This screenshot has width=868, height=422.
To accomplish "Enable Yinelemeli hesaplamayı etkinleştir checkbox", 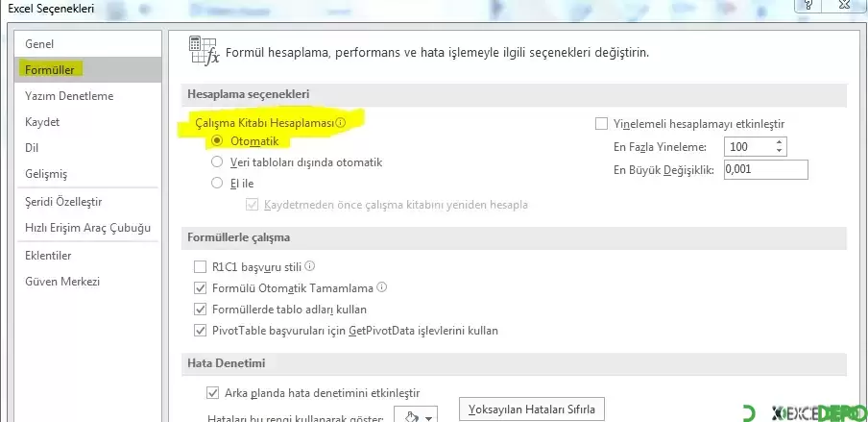I will [602, 124].
